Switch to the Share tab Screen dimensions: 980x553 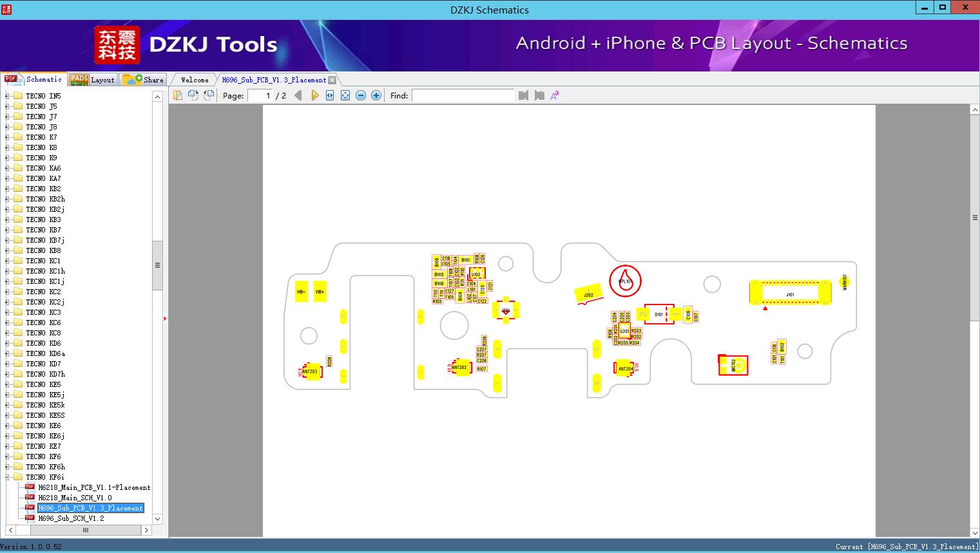coord(143,79)
